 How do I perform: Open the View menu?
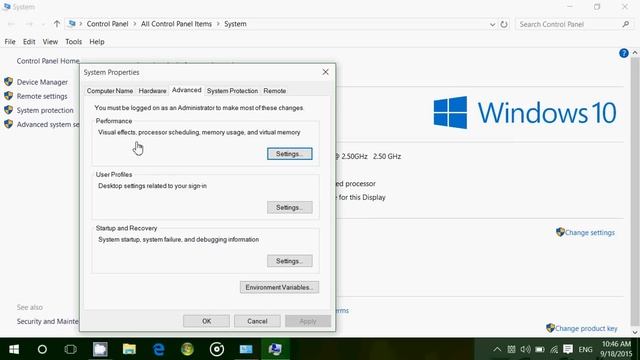tap(50, 42)
